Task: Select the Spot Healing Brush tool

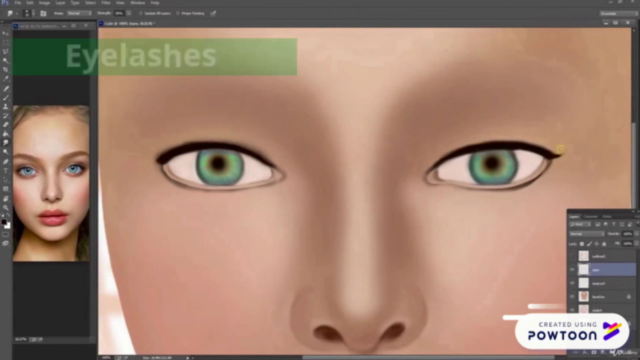Action: click(x=6, y=89)
